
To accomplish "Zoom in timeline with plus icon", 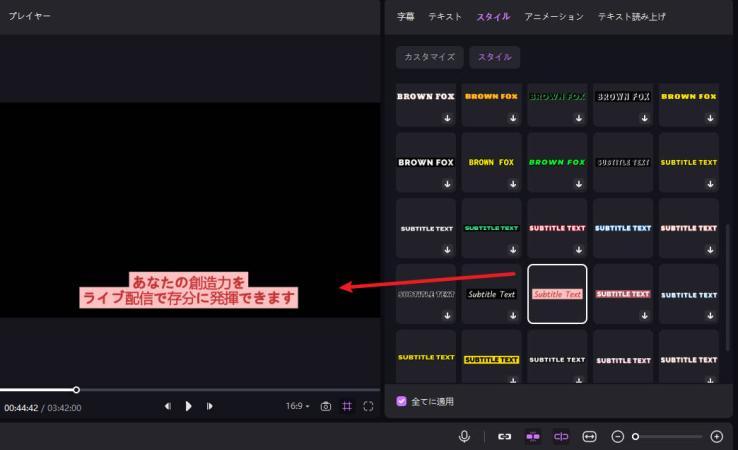I will coord(716,437).
